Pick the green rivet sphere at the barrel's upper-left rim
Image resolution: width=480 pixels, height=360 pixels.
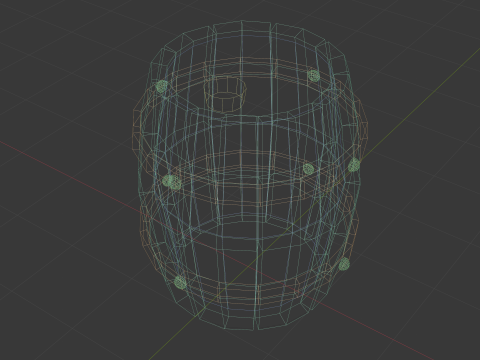click(x=162, y=86)
